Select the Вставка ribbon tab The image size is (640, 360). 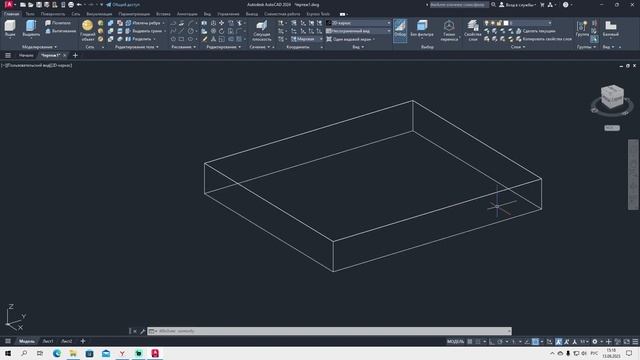pyautogui.click(x=163, y=14)
